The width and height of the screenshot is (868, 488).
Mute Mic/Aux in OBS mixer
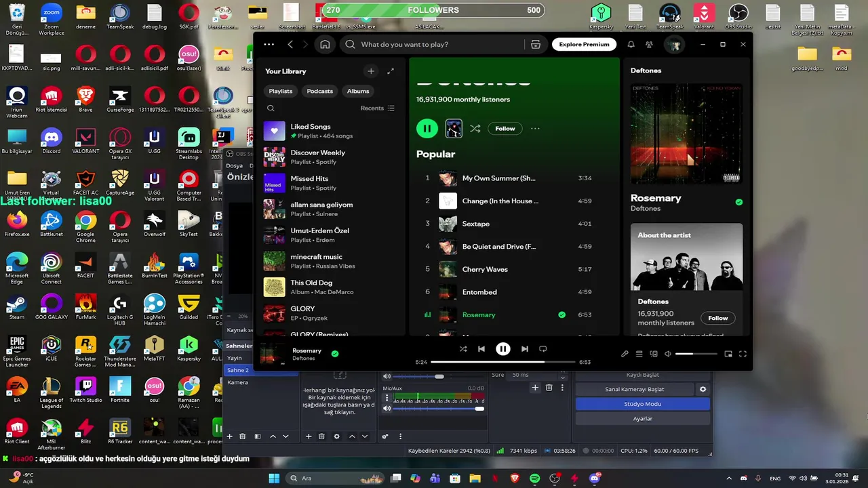coord(387,408)
